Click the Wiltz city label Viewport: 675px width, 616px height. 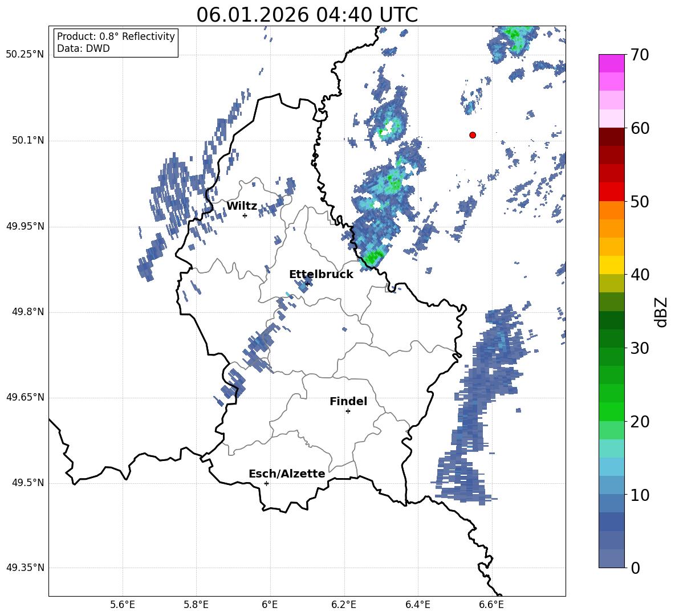(242, 206)
